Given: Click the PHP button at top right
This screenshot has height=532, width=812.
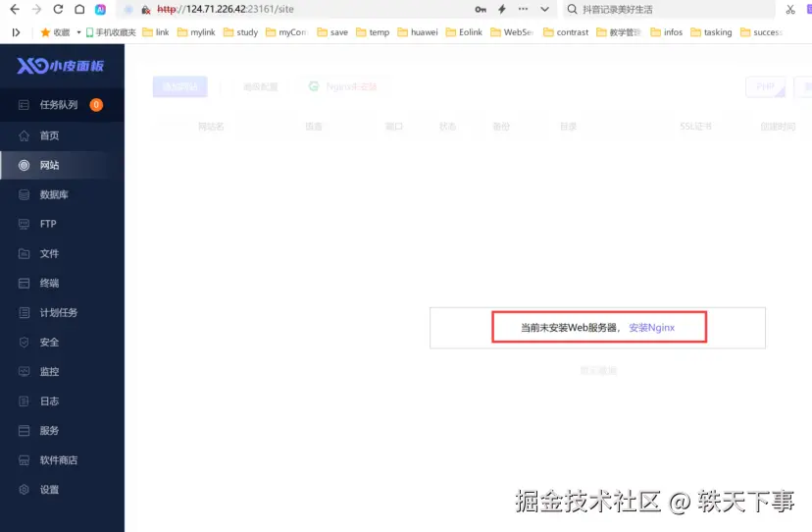Looking at the screenshot, I should coord(765,86).
